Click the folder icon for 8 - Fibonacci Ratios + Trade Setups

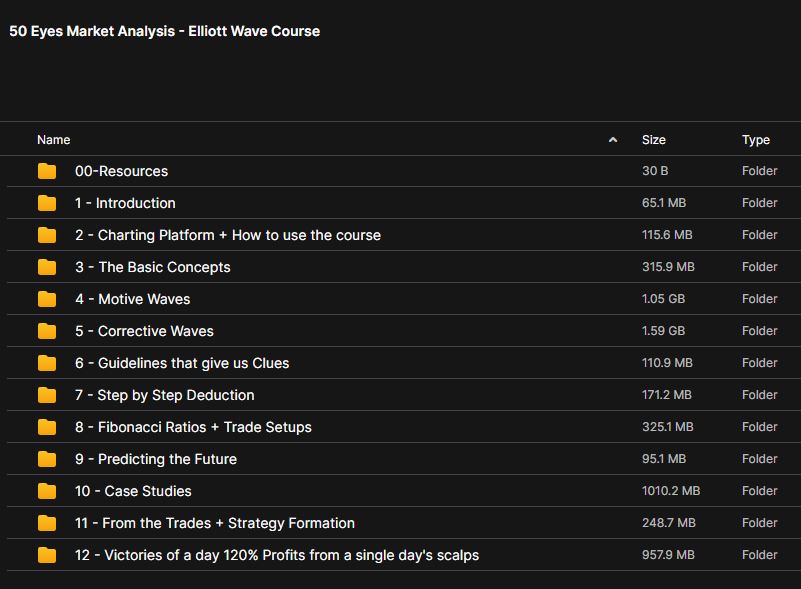(x=46, y=427)
